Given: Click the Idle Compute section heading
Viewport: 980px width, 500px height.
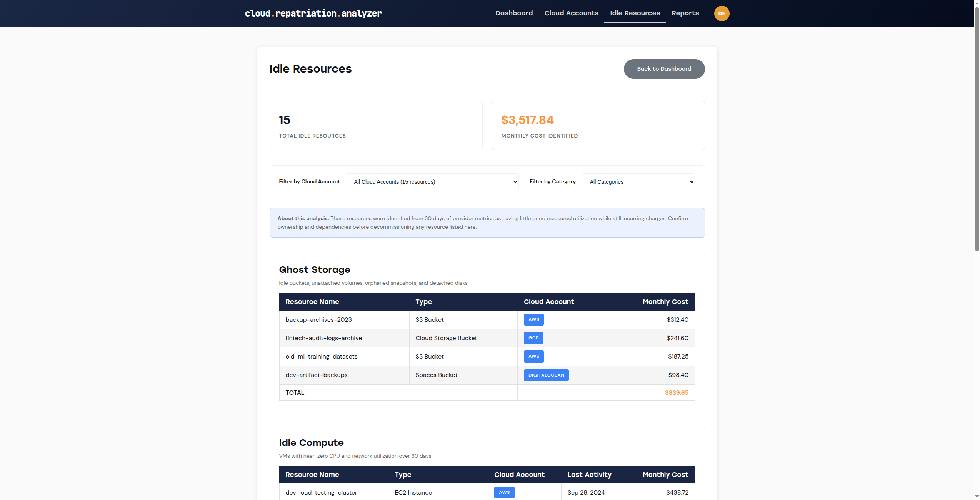Looking at the screenshot, I should coord(312,443).
